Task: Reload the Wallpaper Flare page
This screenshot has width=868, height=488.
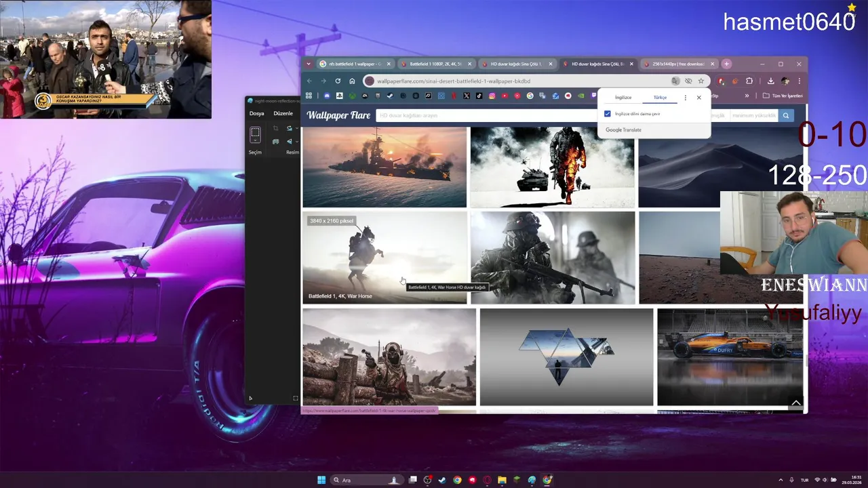Action: pyautogui.click(x=338, y=81)
